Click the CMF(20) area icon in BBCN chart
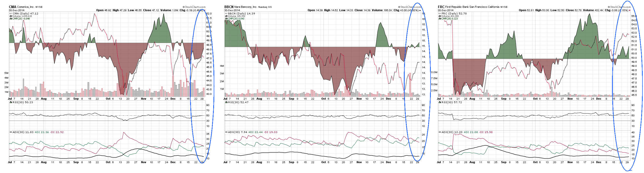The image size is (644, 173). pos(226,18)
